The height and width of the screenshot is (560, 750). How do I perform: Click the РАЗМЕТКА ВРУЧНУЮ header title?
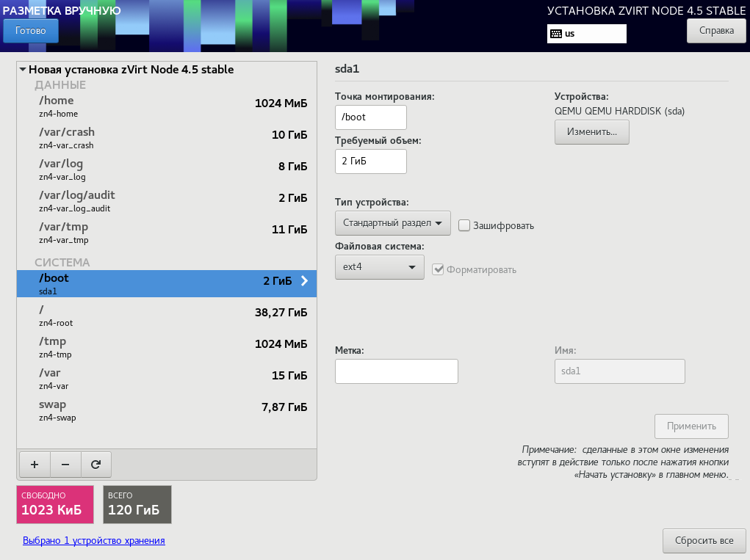click(62, 10)
